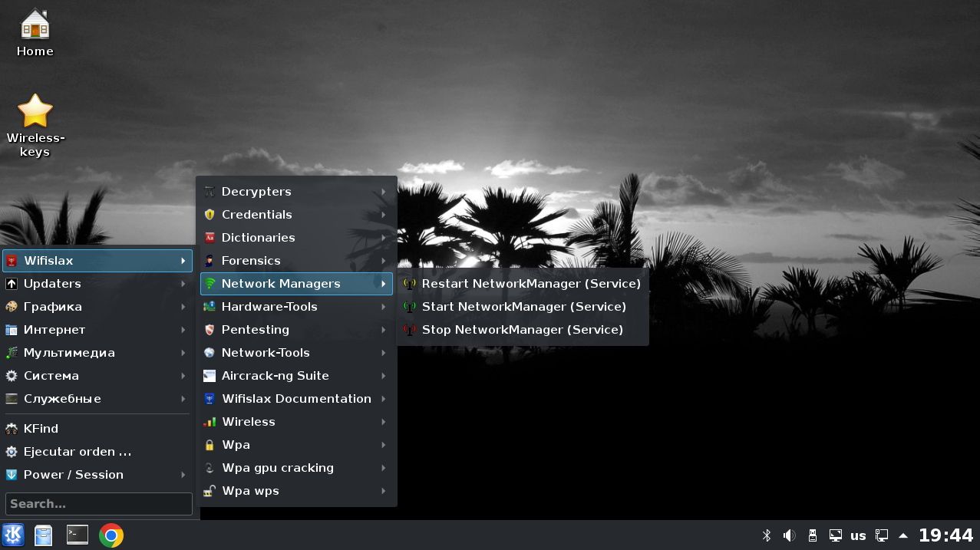Click the Search input field
Screen dimensions: 980x550
click(x=99, y=504)
